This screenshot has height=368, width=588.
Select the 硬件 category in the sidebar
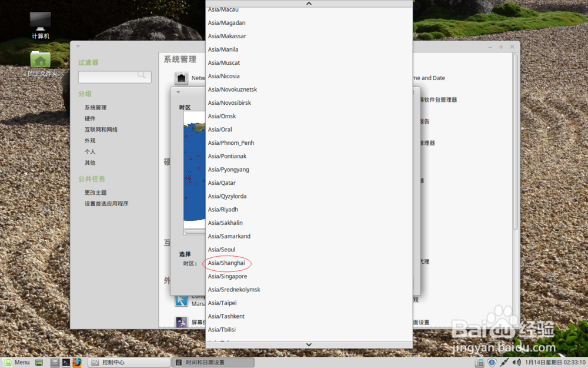(90, 118)
